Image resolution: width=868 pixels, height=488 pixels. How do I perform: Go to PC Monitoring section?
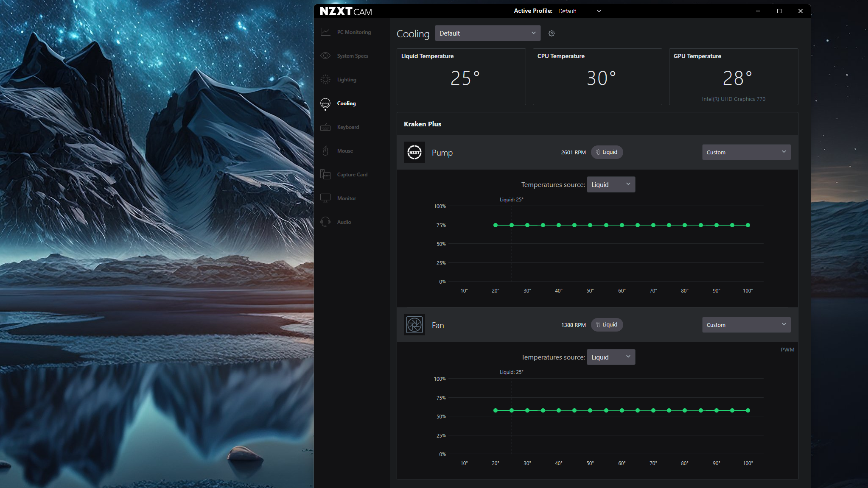tap(354, 32)
